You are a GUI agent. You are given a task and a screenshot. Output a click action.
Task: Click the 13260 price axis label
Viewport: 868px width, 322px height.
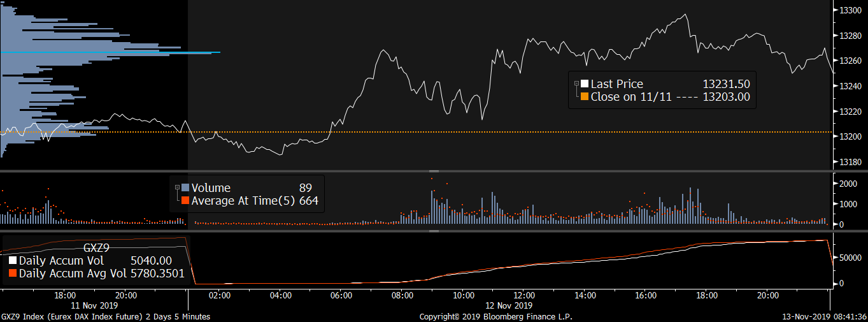point(852,61)
